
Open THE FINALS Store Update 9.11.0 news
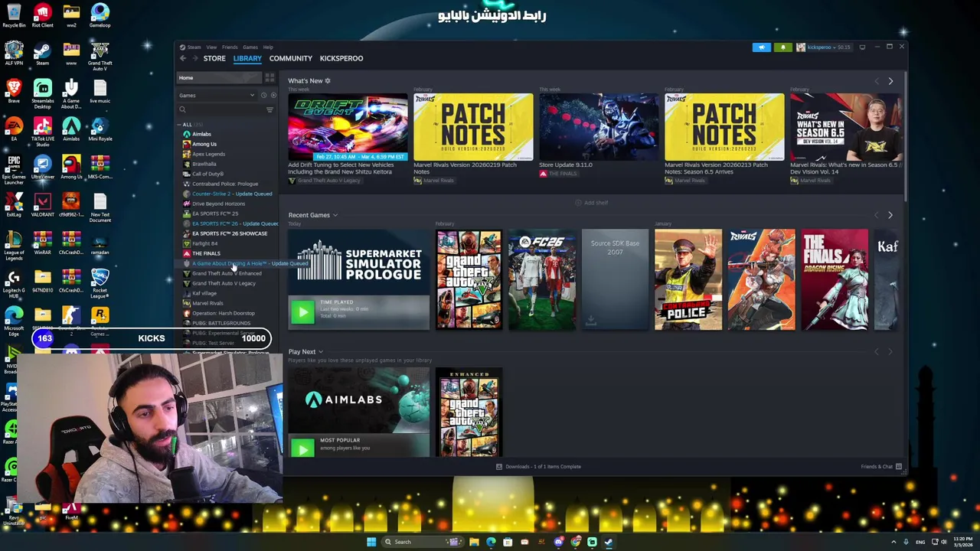(599, 127)
